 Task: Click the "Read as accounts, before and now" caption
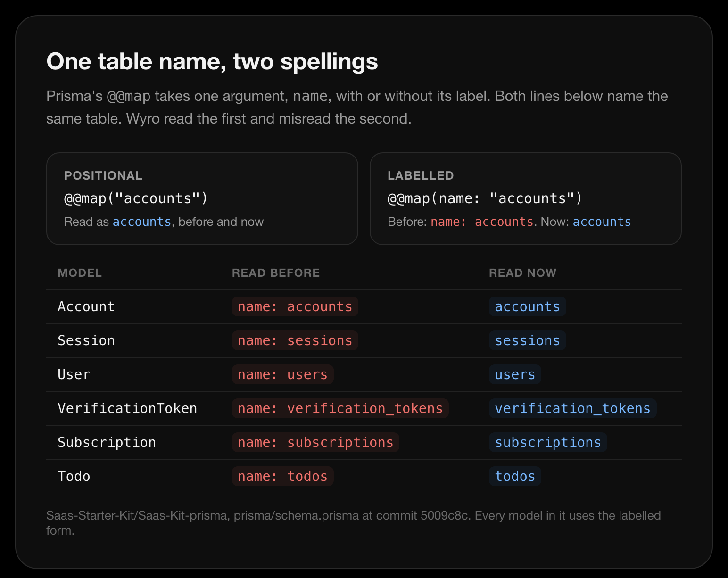click(164, 222)
